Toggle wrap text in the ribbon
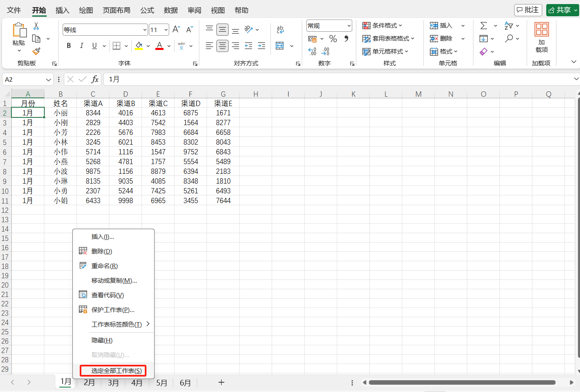Image resolution: width=580 pixels, height=392 pixels. tap(280, 29)
